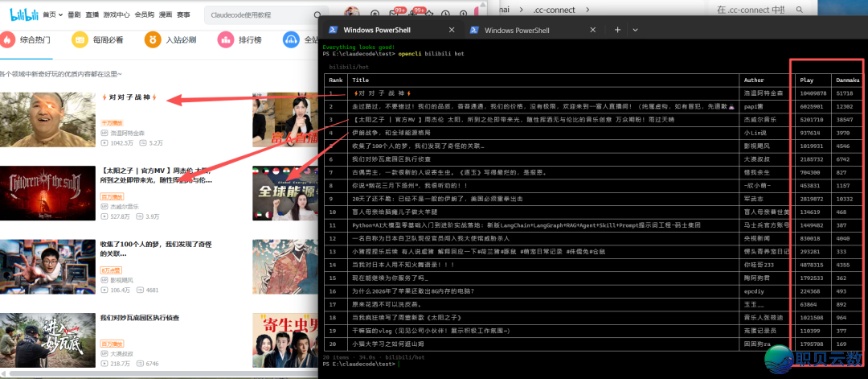Click the Title column header in terminal table
Image resolution: width=868 pixels, height=379 pixels.
point(360,80)
